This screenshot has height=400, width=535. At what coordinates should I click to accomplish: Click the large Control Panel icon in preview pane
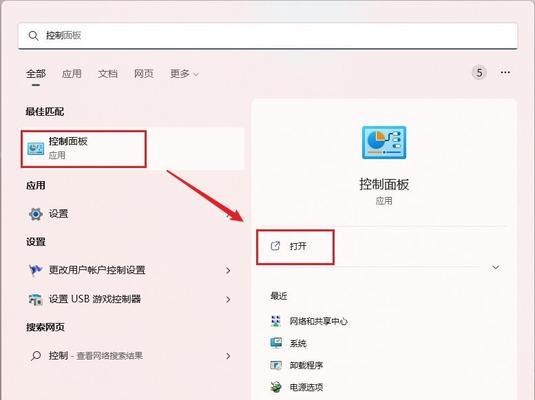384,142
